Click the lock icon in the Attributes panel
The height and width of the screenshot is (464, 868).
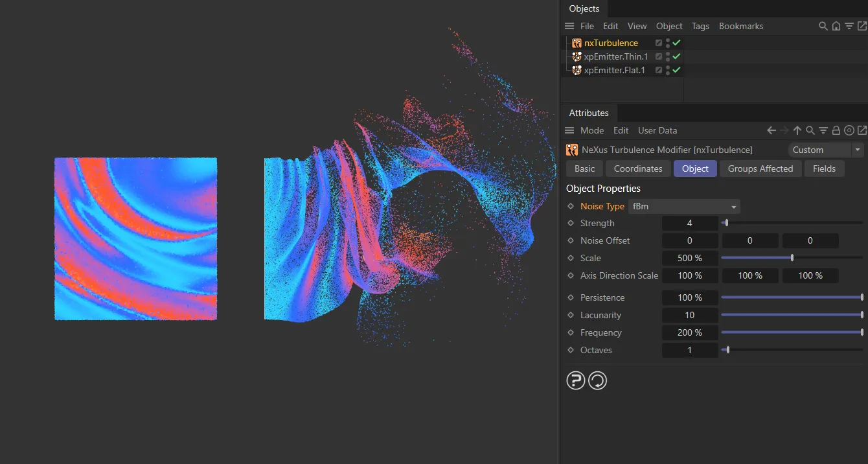pyautogui.click(x=836, y=130)
